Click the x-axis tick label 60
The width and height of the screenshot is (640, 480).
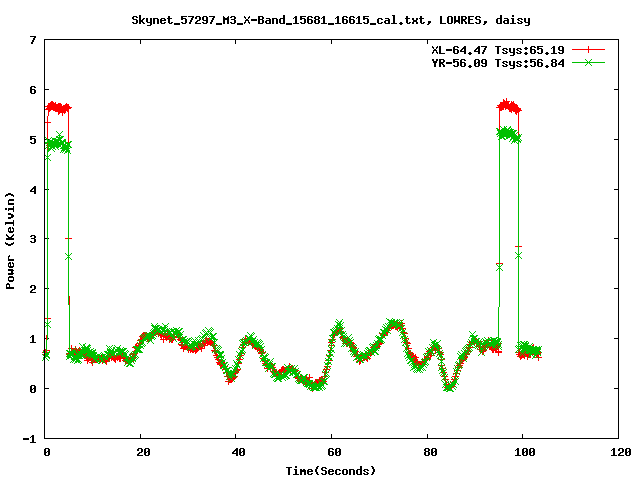pos(334,452)
